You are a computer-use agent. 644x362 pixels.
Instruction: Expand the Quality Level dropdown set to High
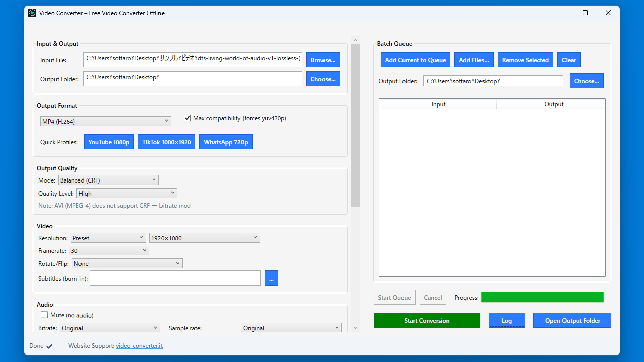tap(126, 193)
